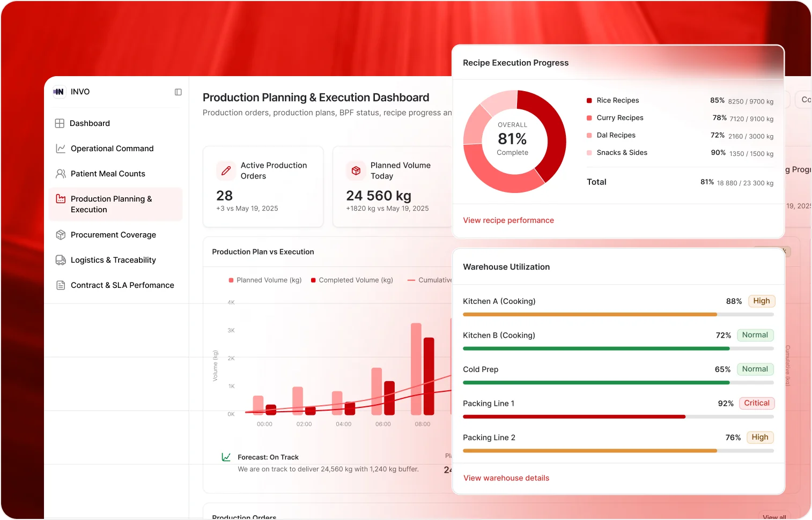The height and width of the screenshot is (520, 812).
Task: Click '8250 / 9700 kg' Rice value
Action: point(751,101)
